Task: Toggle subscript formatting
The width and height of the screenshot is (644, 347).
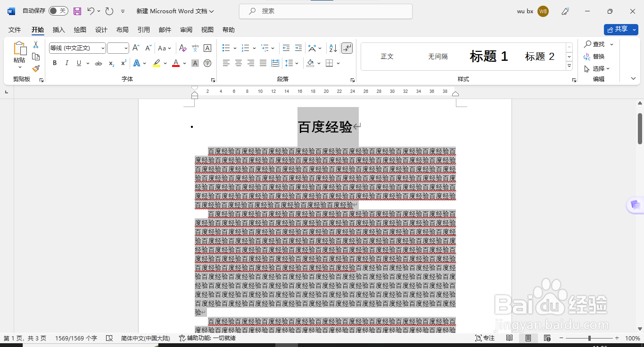Action: click(111, 63)
